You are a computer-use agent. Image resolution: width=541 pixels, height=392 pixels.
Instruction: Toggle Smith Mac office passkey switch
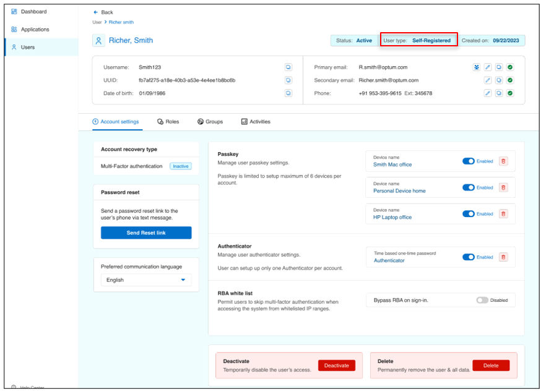click(x=469, y=161)
